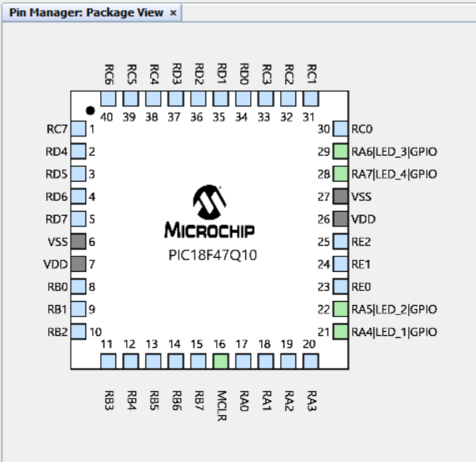Click pin 31 box RC1

[x=311, y=99]
